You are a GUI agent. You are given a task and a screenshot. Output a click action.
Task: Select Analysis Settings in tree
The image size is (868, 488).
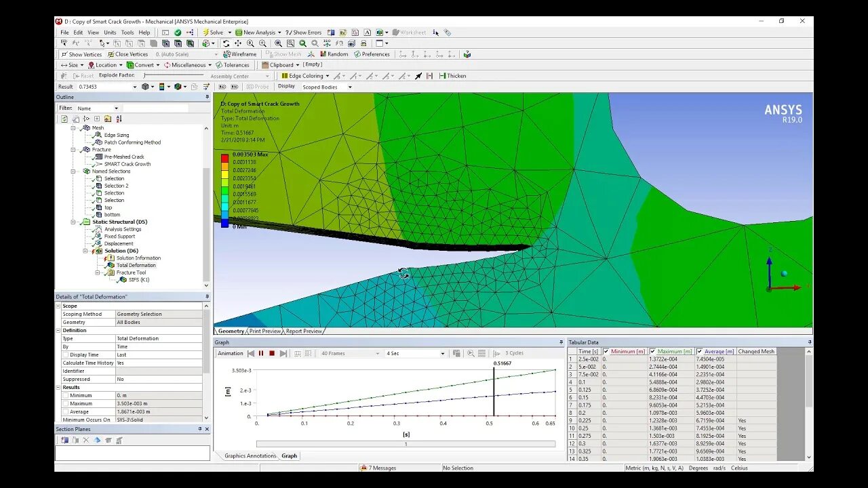123,229
